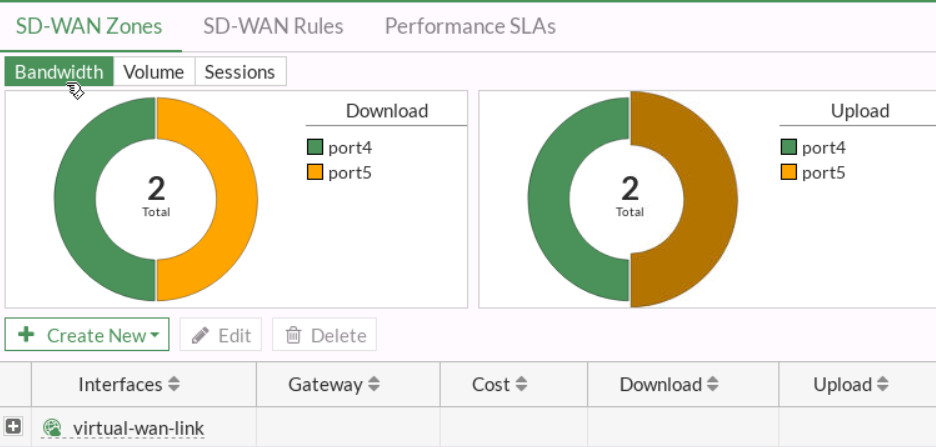
Task: Switch chart view to Bandwidth
Action: point(59,72)
